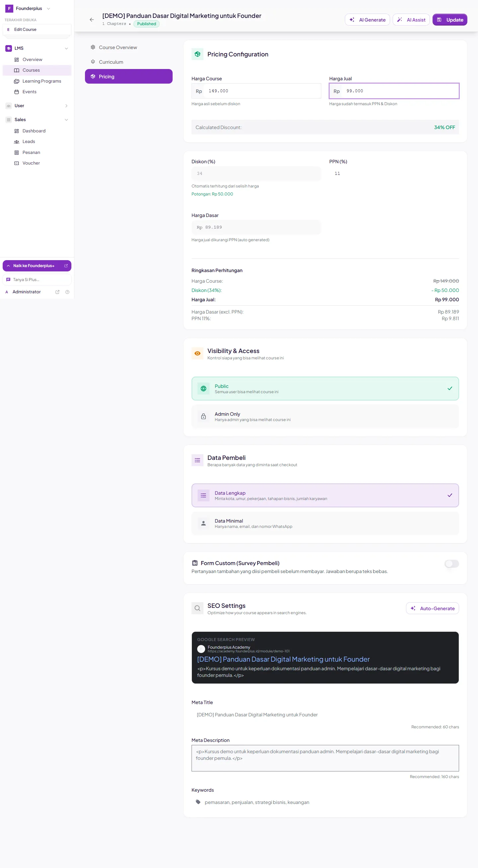Viewport: 478px width, 868px height.
Task: Open the Founderplus workspace dropdown chevron
Action: click(x=48, y=8)
